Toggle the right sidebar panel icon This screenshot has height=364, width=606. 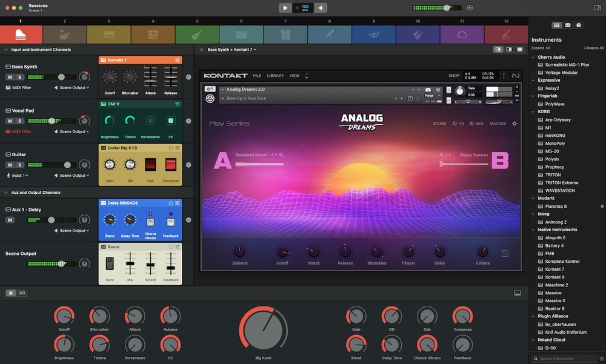(x=519, y=50)
